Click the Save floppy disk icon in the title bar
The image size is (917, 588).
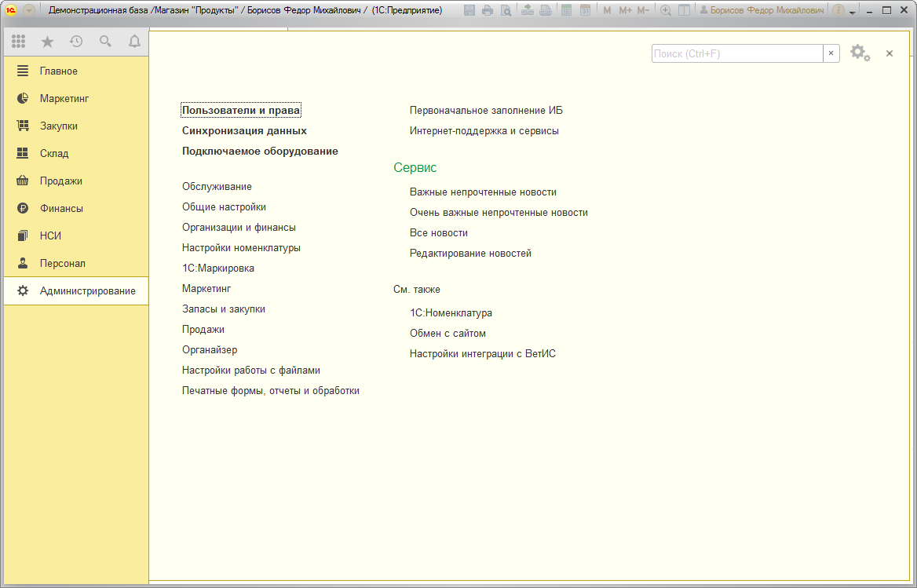[469, 10]
